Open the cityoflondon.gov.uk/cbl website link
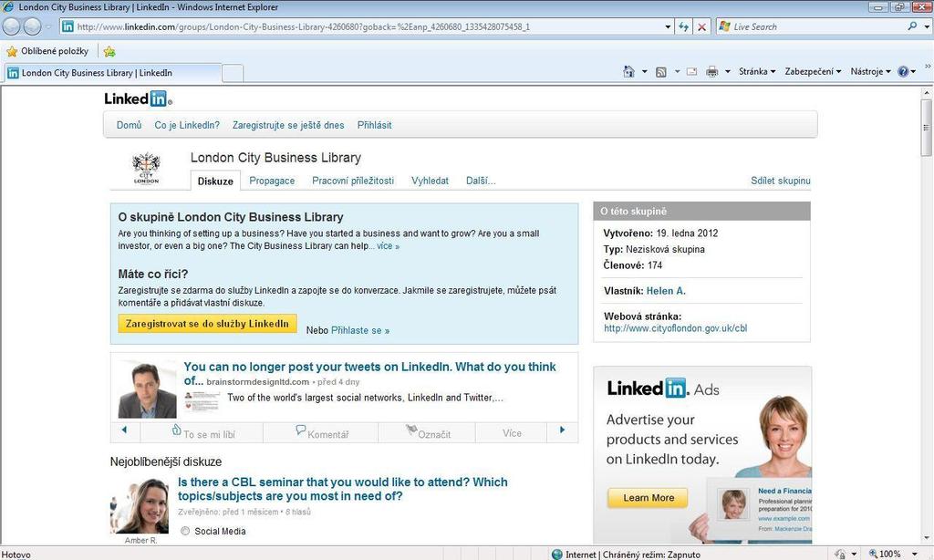Viewport: 934px width, 560px height. click(676, 328)
